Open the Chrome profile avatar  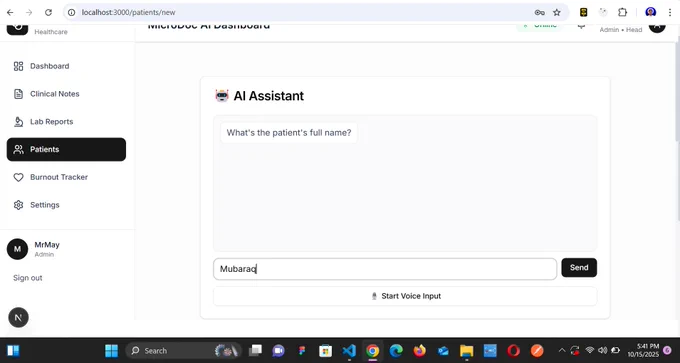(651, 12)
